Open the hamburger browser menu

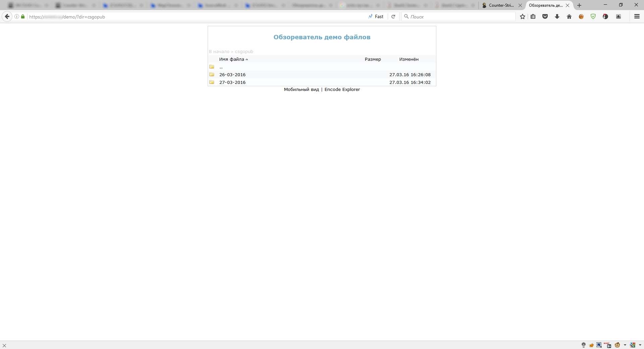click(x=637, y=16)
